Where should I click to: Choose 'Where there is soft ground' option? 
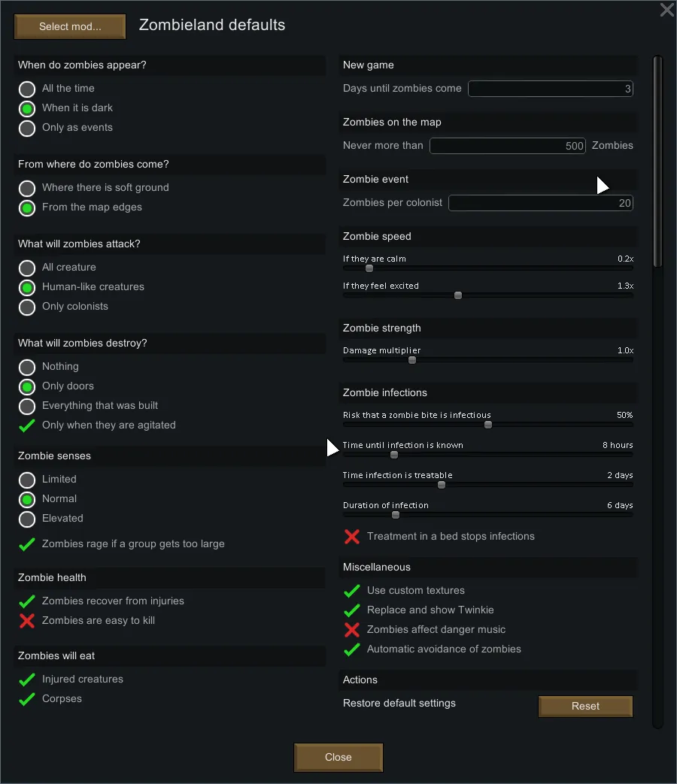pyautogui.click(x=27, y=188)
